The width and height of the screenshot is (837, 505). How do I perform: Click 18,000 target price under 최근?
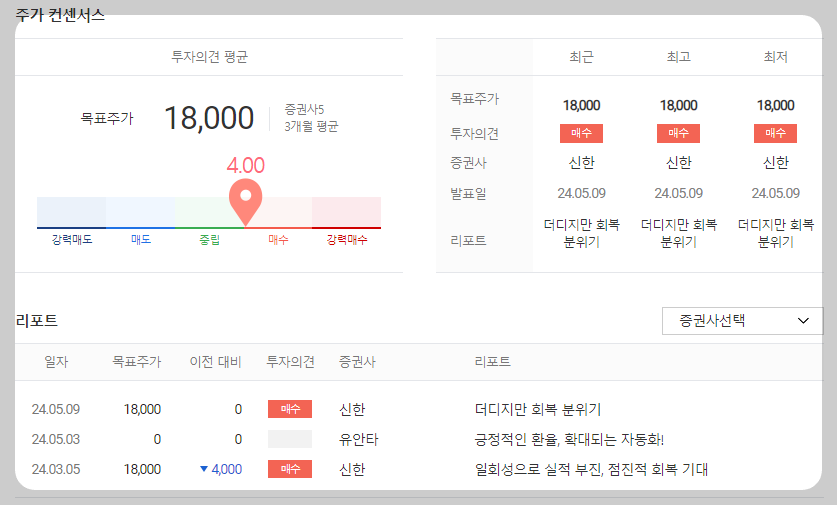582,105
